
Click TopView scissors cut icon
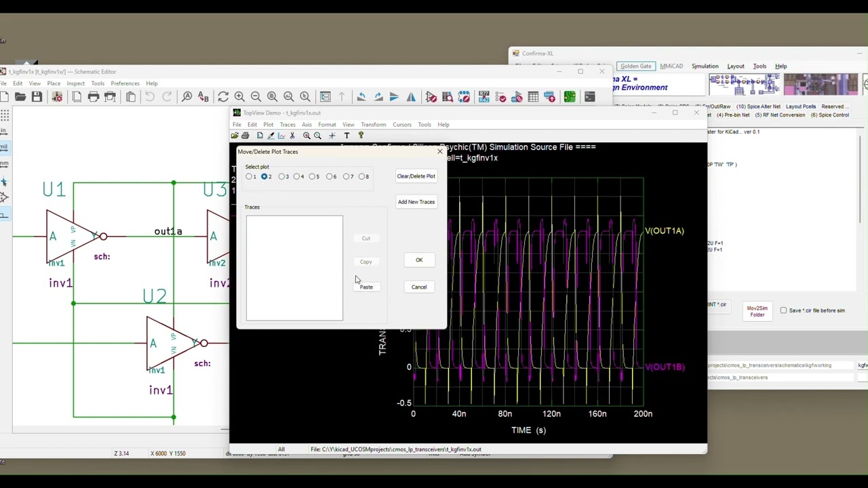[292, 136]
